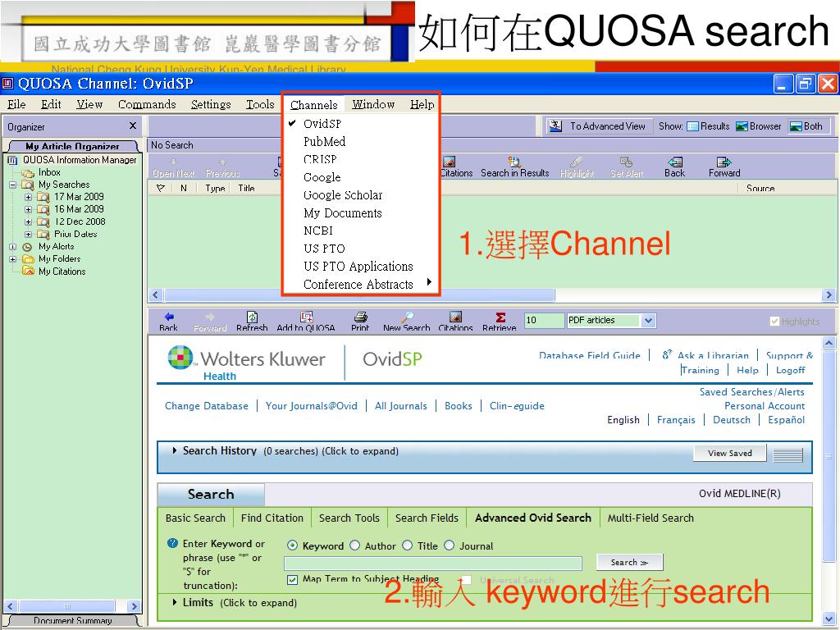Switch to Basic Search tab
This screenshot has width=840, height=630.
pos(195,518)
